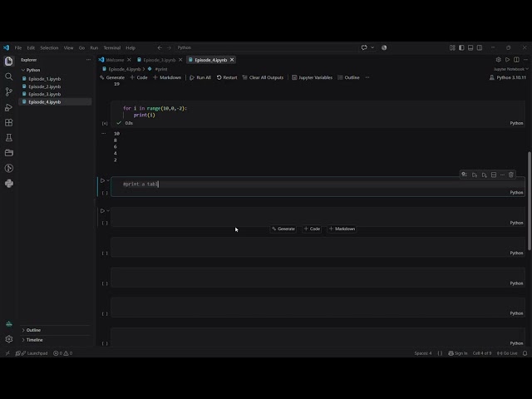Open the Manage settings gear in activity bar

coord(9,339)
